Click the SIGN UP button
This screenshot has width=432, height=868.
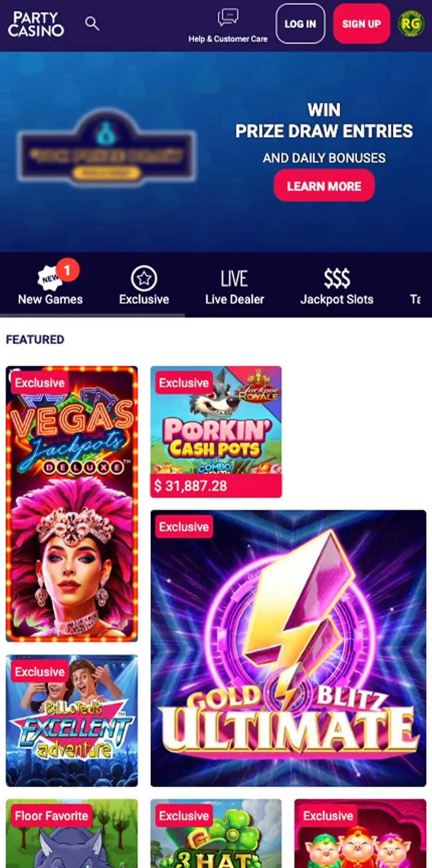[x=361, y=24]
